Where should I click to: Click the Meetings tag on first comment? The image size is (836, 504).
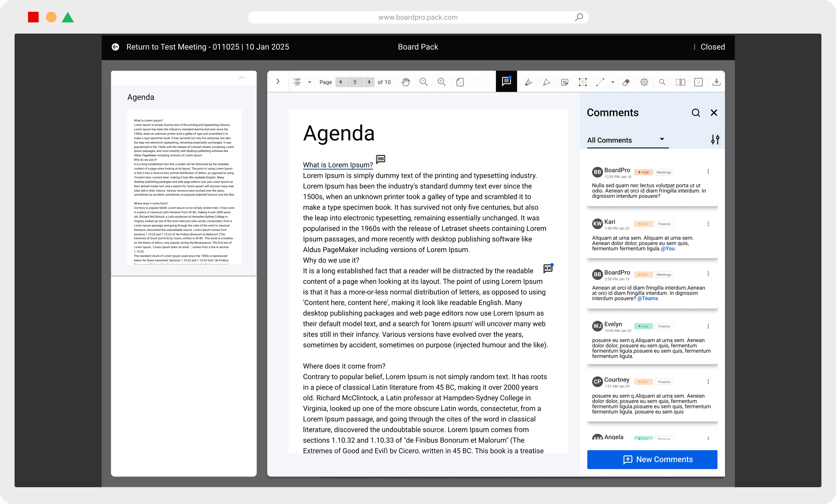click(664, 172)
